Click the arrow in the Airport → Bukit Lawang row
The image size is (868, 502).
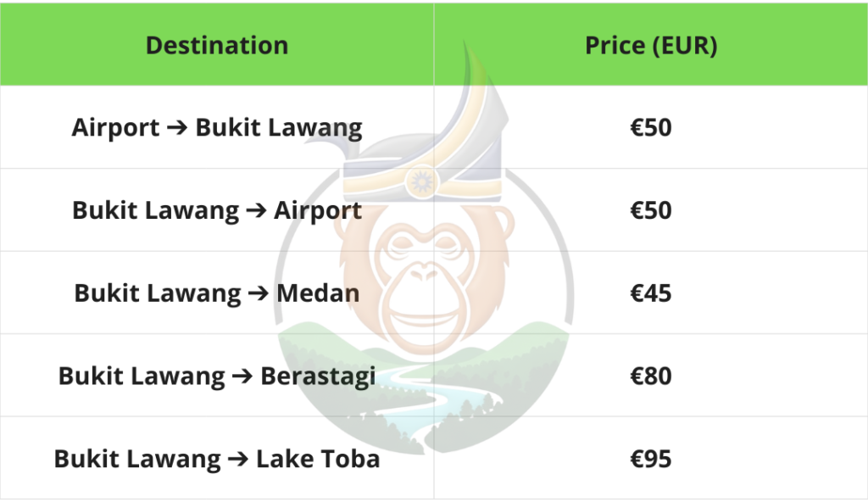tap(177, 128)
